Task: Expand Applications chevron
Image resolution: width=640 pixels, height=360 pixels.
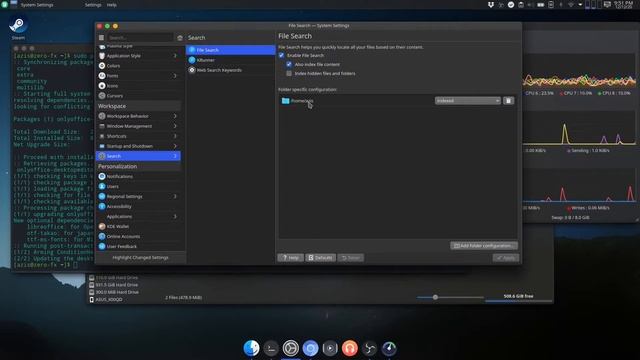Action: (175, 216)
